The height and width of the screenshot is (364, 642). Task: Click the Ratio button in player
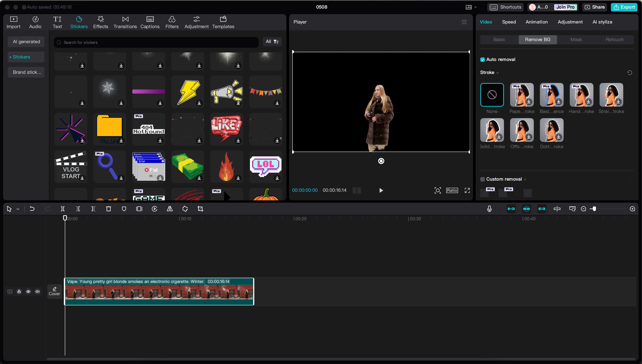452,190
